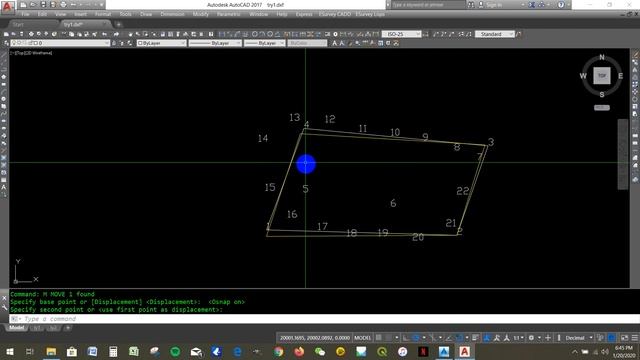This screenshot has width=640, height=360.
Task: Toggle annotation visibility in status bar
Action: (x=487, y=338)
